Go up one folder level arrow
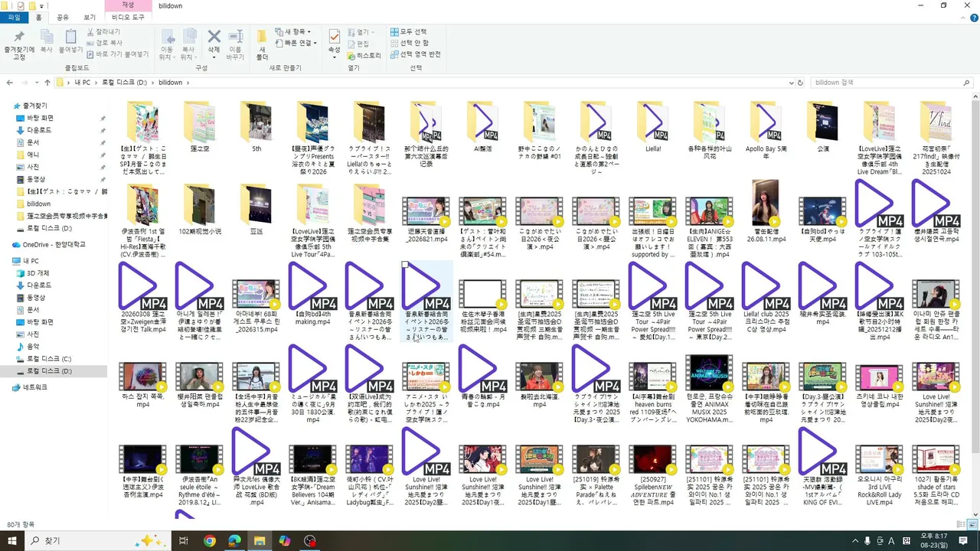 [x=47, y=83]
